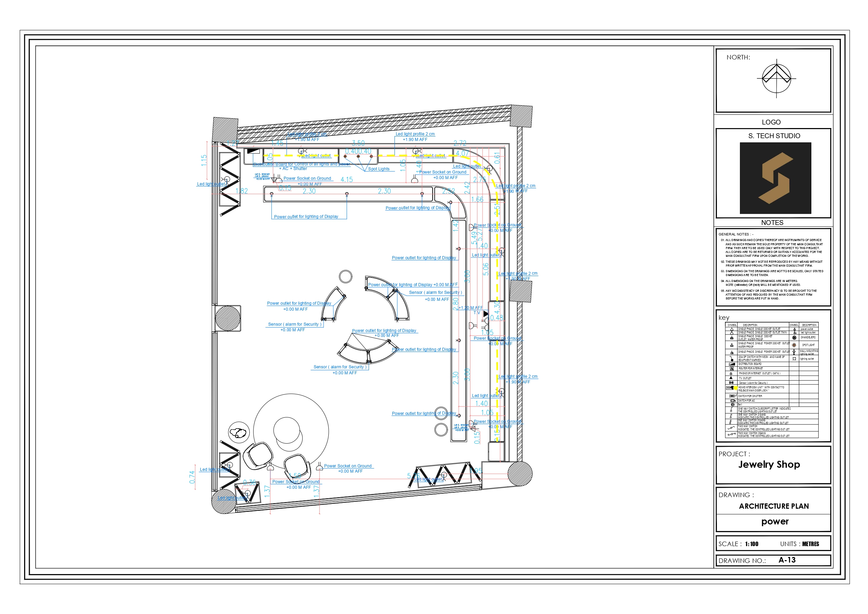The width and height of the screenshot is (868, 614).
Task: Click the NORTH: label
Action: point(738,57)
